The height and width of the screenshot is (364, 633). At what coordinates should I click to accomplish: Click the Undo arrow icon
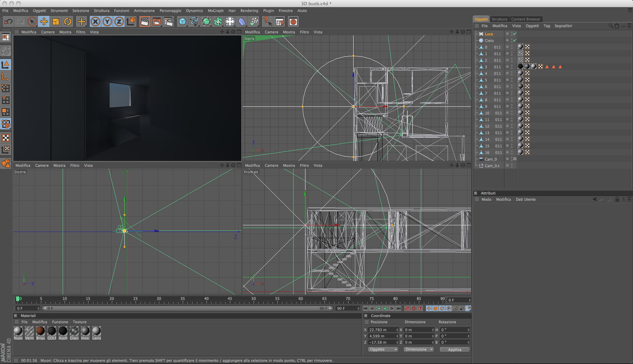pos(8,22)
